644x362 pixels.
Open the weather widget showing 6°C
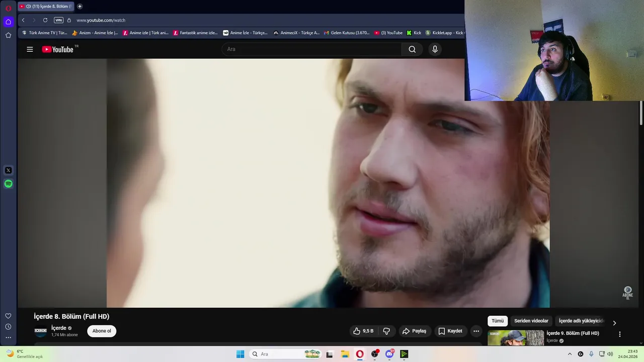[24, 354]
